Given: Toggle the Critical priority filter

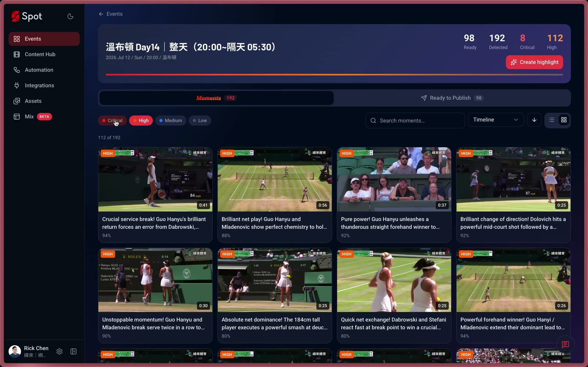Looking at the screenshot, I should (112, 121).
